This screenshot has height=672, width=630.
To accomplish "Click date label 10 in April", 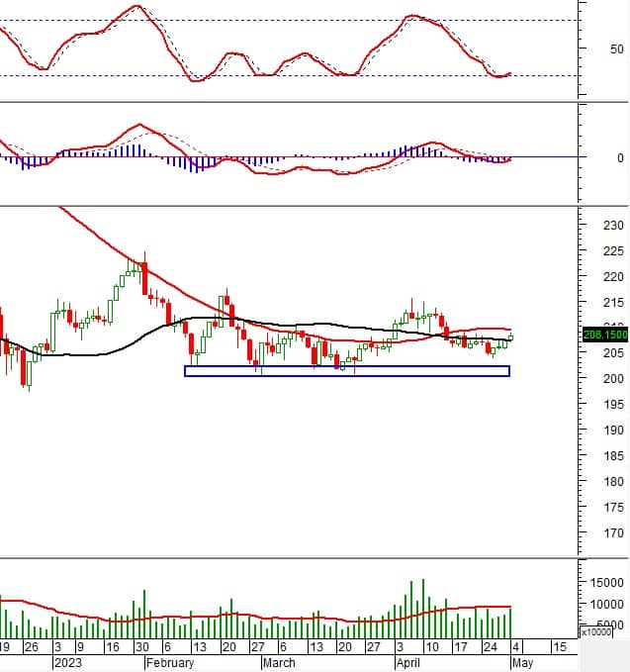I will pyautogui.click(x=432, y=646).
